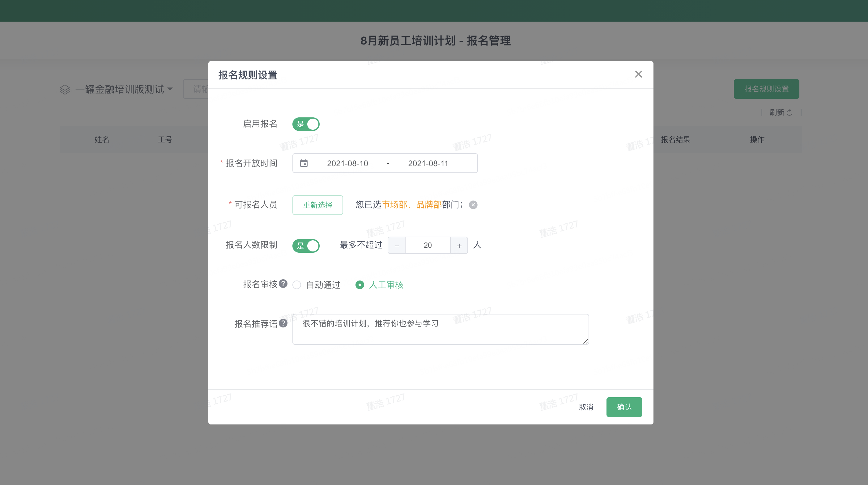Select start date 2021-08-10 field
Image resolution: width=868 pixels, height=485 pixels.
347,163
